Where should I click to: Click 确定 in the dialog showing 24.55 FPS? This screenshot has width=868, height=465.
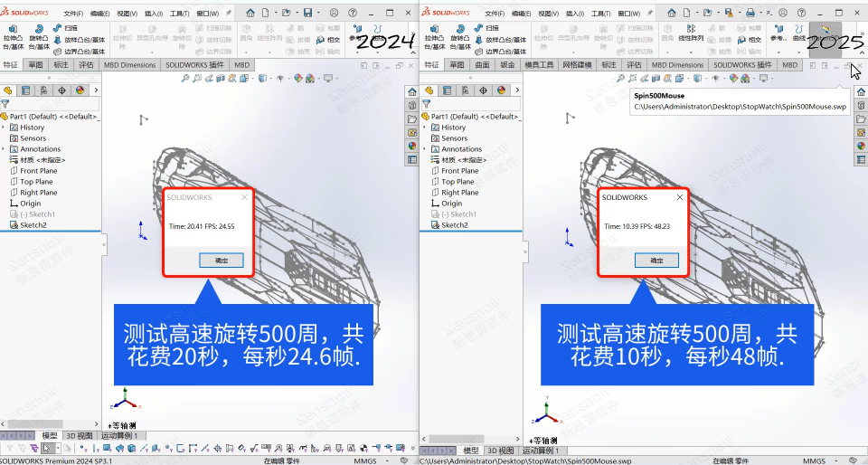pos(209,260)
